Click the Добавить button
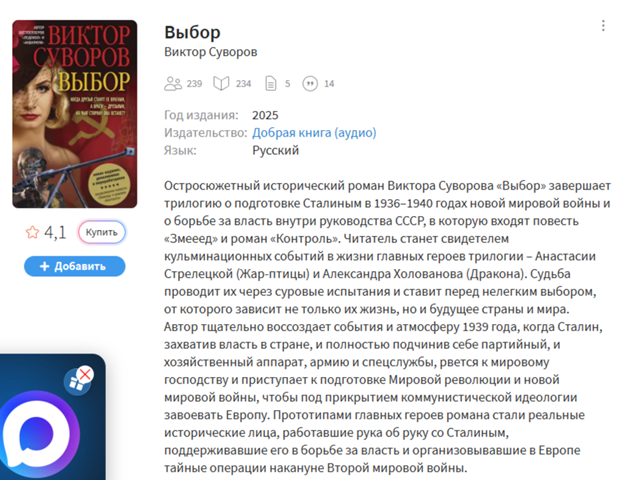The image size is (623, 480). click(75, 266)
